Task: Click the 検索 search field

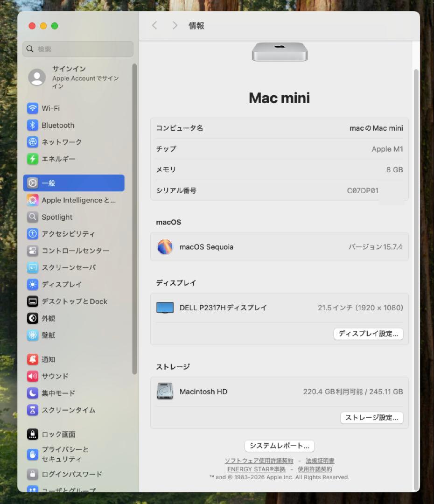Action: [78, 49]
